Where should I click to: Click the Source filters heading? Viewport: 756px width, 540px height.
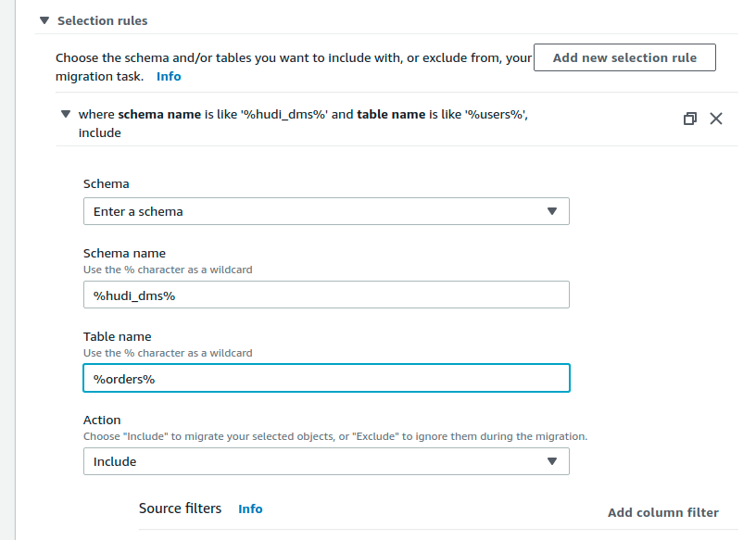(x=180, y=509)
